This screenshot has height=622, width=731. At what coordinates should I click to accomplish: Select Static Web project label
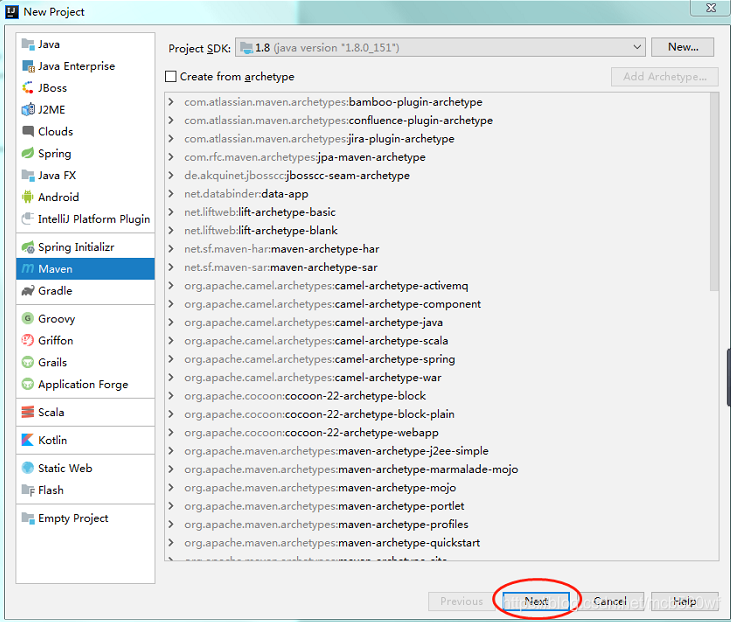coord(65,468)
